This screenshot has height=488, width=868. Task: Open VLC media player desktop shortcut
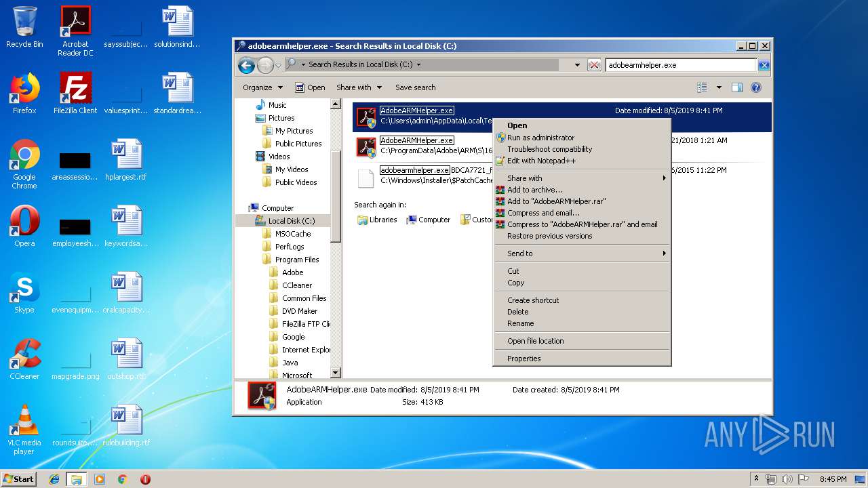pyautogui.click(x=24, y=430)
